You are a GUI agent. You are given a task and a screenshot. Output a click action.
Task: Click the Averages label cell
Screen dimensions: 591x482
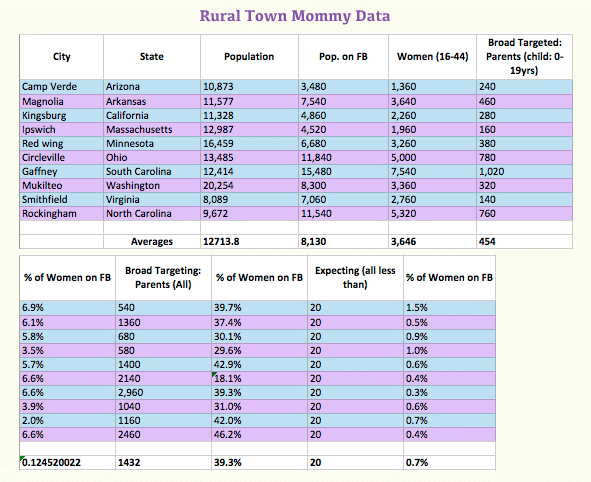tap(152, 242)
